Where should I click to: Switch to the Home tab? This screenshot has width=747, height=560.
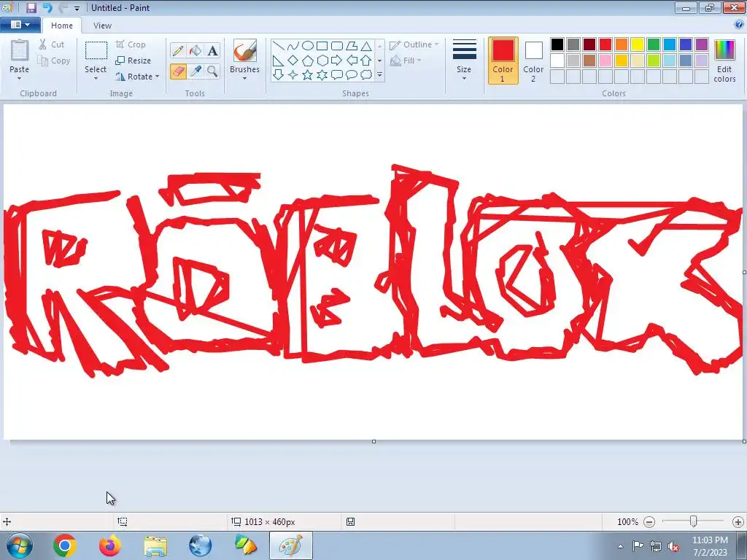(x=62, y=26)
